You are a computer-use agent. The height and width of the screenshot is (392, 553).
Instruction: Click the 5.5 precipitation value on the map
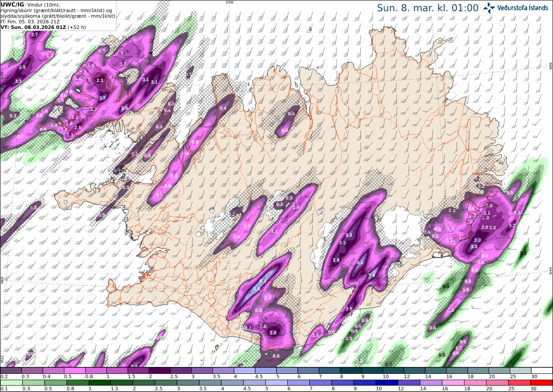[x=372, y=275]
